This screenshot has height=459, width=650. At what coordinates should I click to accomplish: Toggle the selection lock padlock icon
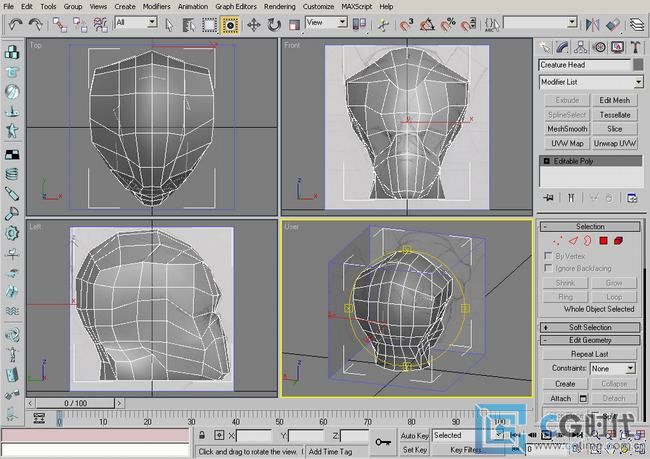click(202, 435)
